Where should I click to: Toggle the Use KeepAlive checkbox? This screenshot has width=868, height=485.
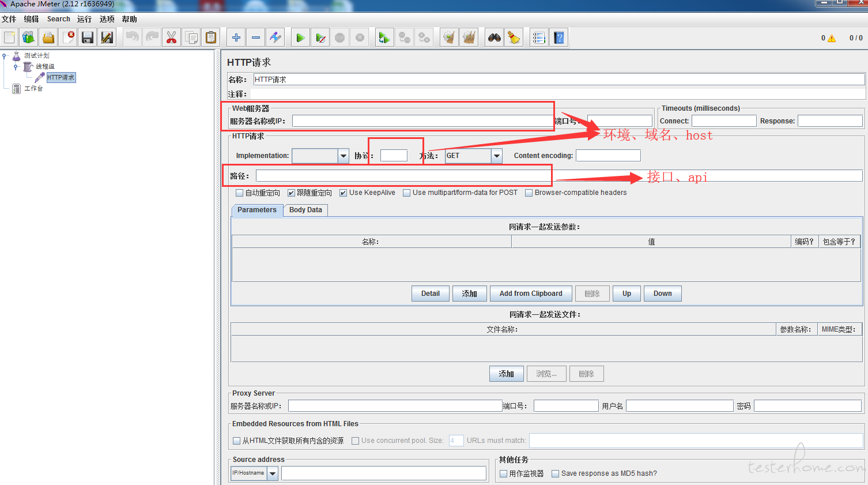click(x=343, y=193)
